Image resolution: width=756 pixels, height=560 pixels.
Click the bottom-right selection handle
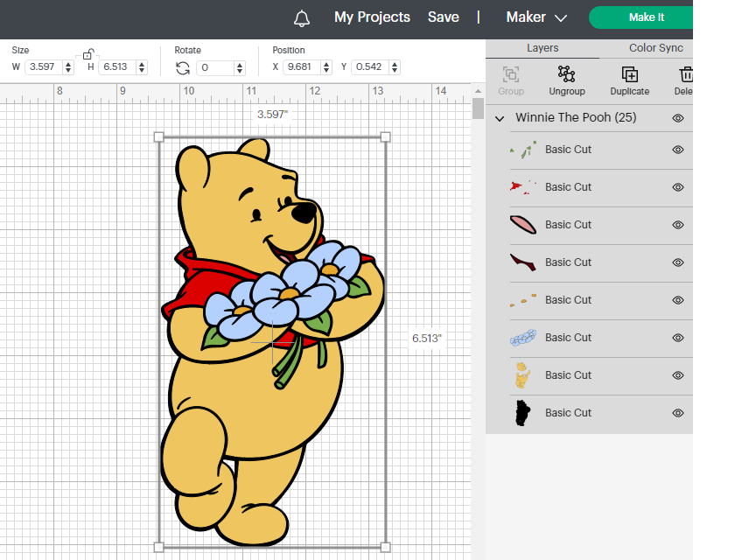point(385,547)
